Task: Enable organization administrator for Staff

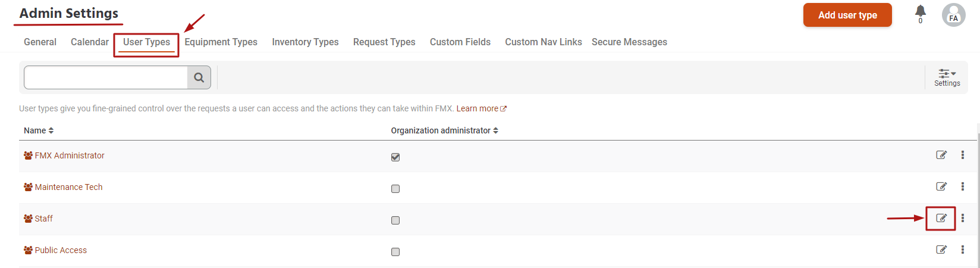Action: (395, 220)
